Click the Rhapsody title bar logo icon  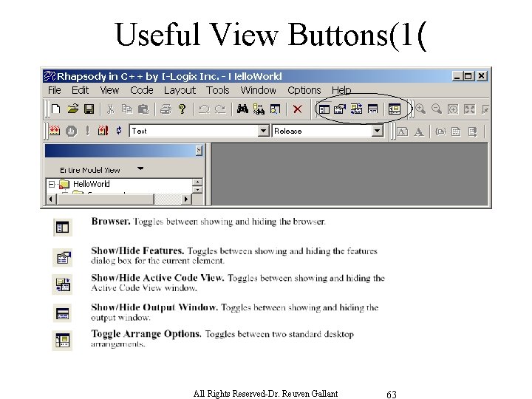click(50, 76)
